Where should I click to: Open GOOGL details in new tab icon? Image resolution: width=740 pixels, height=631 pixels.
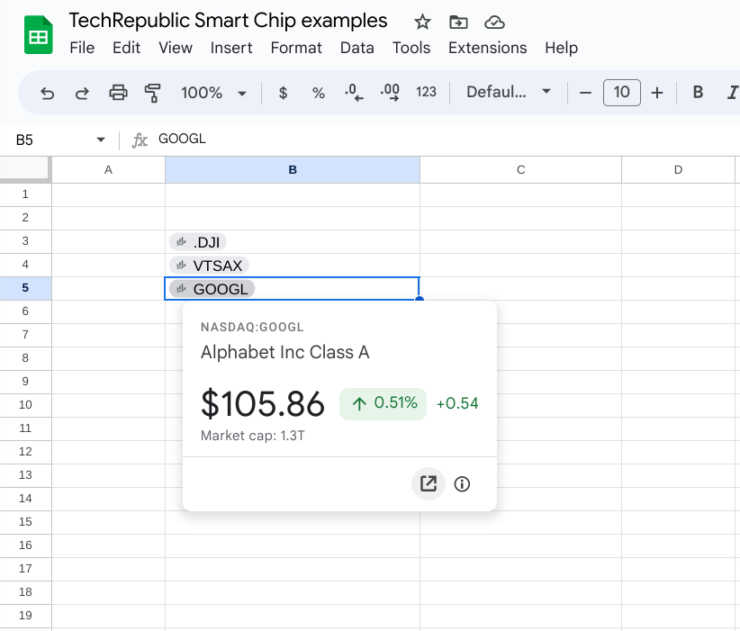click(428, 484)
